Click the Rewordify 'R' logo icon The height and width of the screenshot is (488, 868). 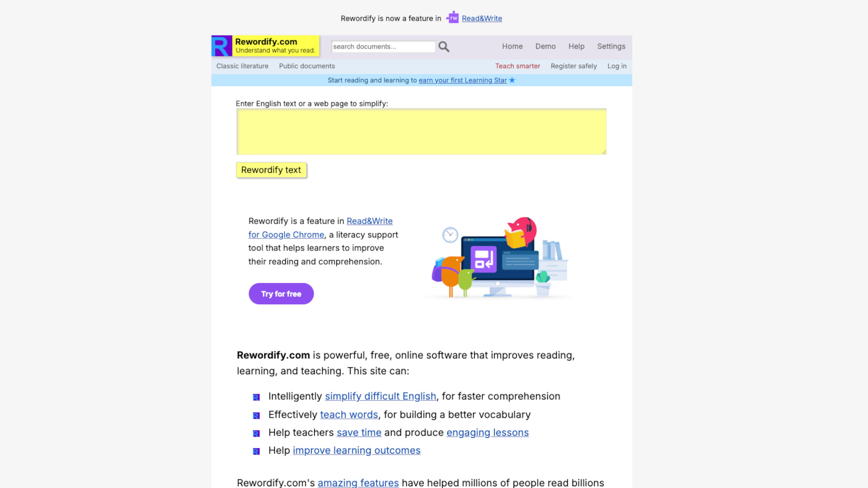pos(222,45)
